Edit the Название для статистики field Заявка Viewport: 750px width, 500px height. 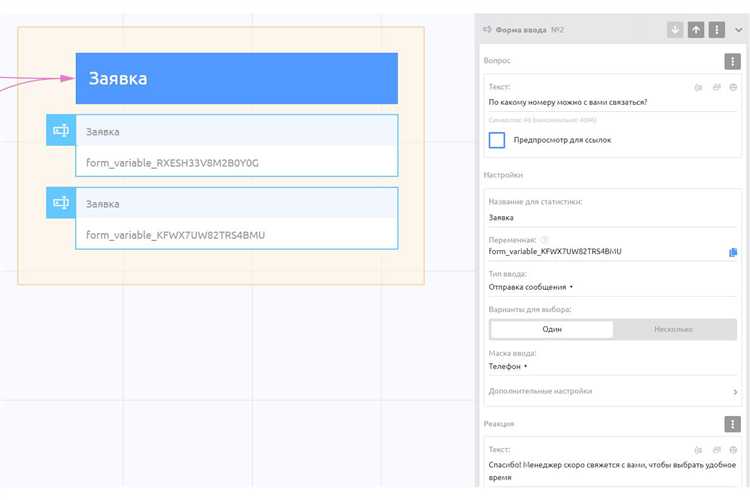[612, 218]
